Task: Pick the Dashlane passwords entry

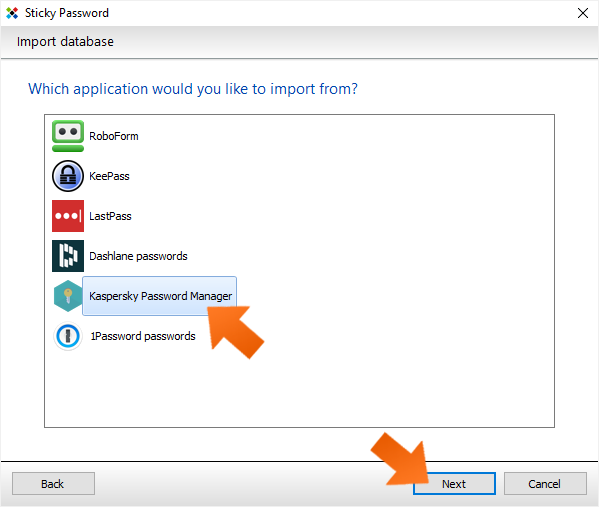Action: coord(138,256)
